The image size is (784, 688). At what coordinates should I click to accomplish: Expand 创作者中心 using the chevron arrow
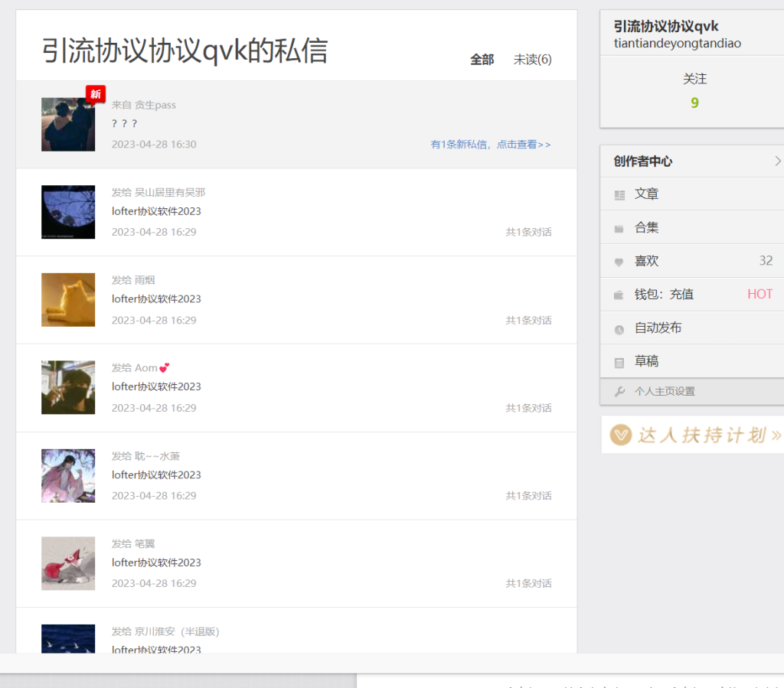(x=777, y=161)
